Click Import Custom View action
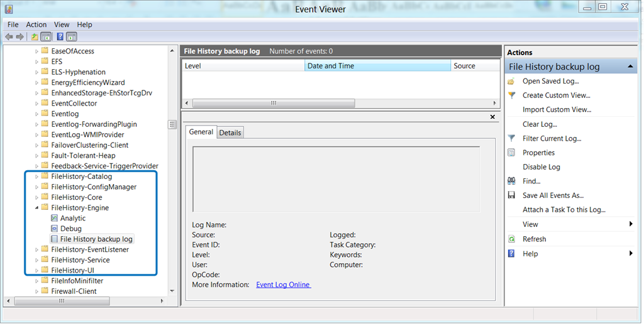Image resolution: width=644 pixels, height=326 pixels. tap(557, 109)
